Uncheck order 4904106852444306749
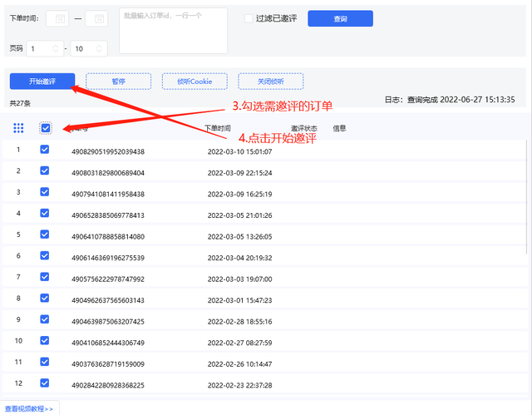 44,340
